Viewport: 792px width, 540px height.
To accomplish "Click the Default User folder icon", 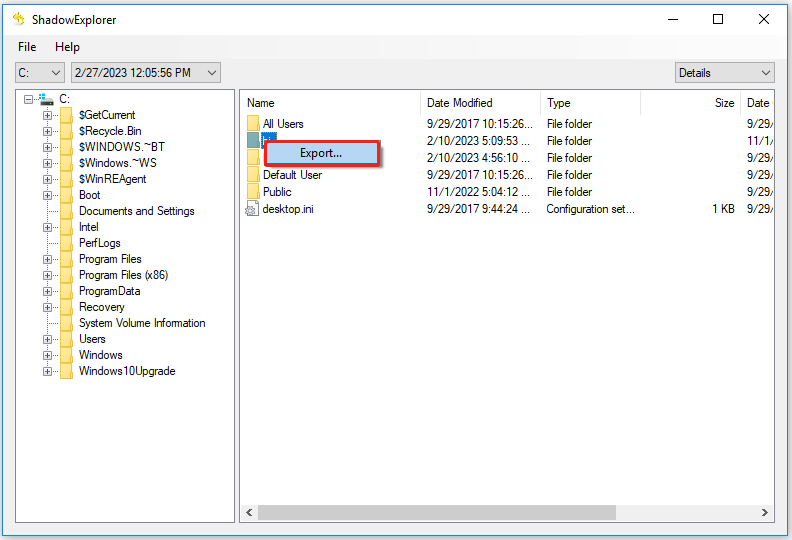I will (253, 175).
